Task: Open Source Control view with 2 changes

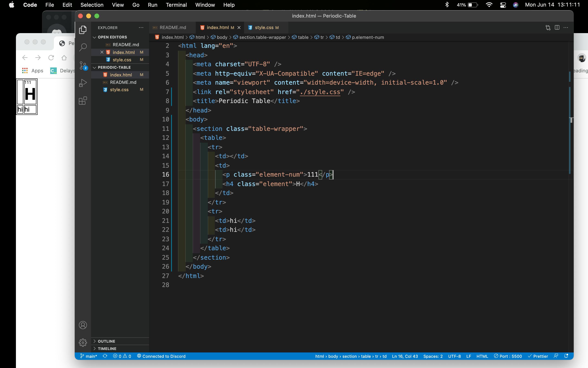Action: (x=83, y=65)
